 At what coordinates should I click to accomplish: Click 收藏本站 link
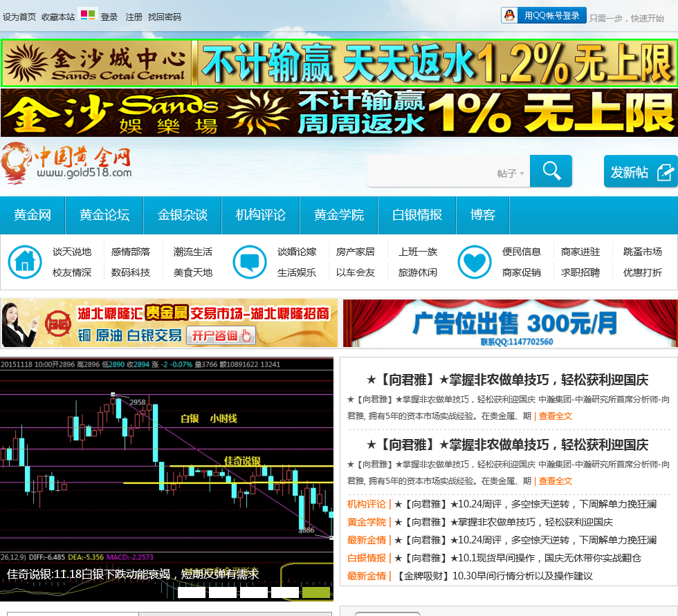pos(58,17)
